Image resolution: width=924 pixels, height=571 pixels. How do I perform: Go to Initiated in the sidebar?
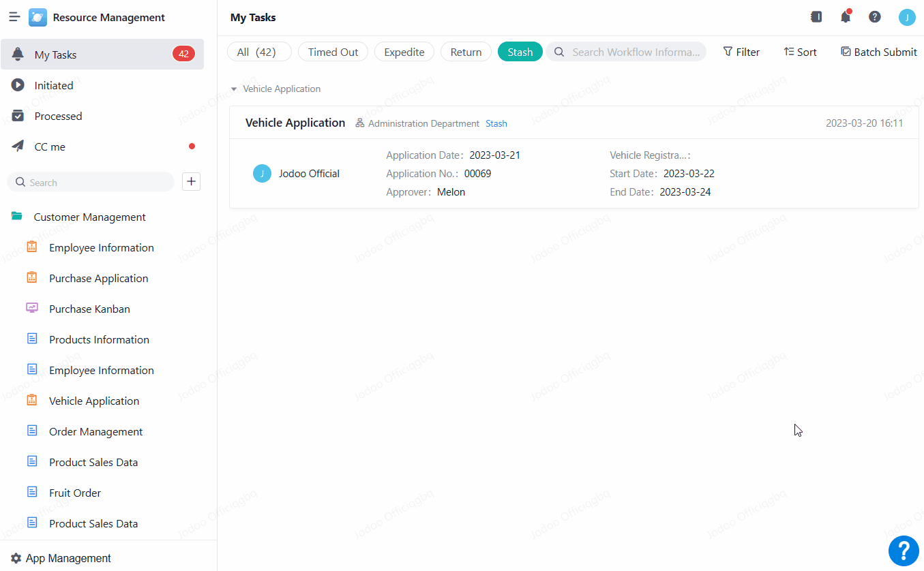pos(54,85)
